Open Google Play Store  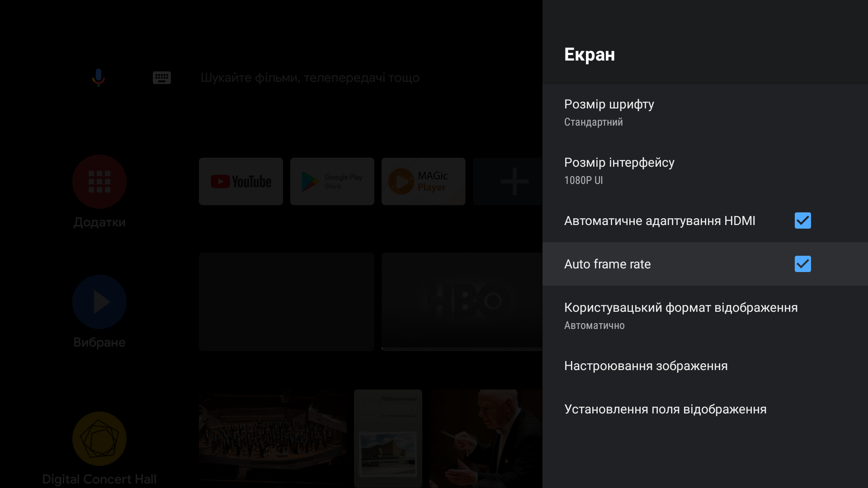tap(332, 181)
